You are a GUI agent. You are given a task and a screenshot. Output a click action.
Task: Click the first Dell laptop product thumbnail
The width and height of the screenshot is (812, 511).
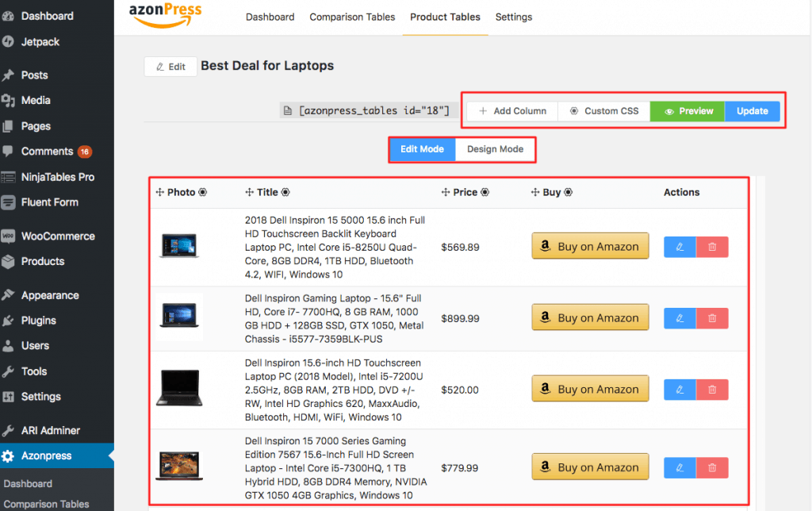pyautogui.click(x=179, y=246)
